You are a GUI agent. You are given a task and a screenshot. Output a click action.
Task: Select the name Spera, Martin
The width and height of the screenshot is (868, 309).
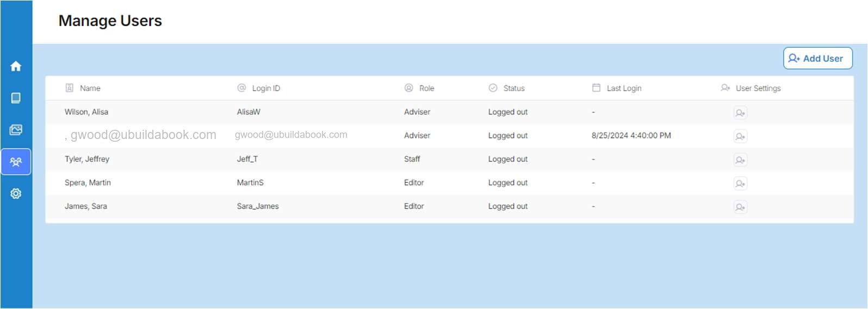click(x=88, y=182)
